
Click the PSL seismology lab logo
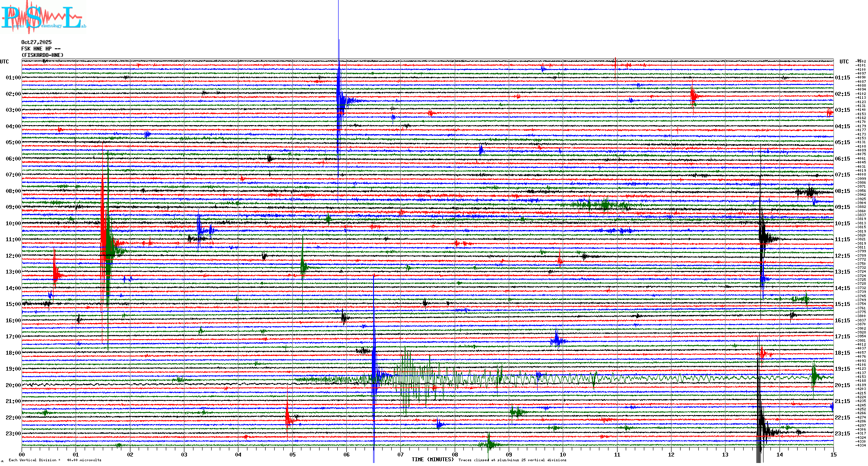tap(43, 17)
